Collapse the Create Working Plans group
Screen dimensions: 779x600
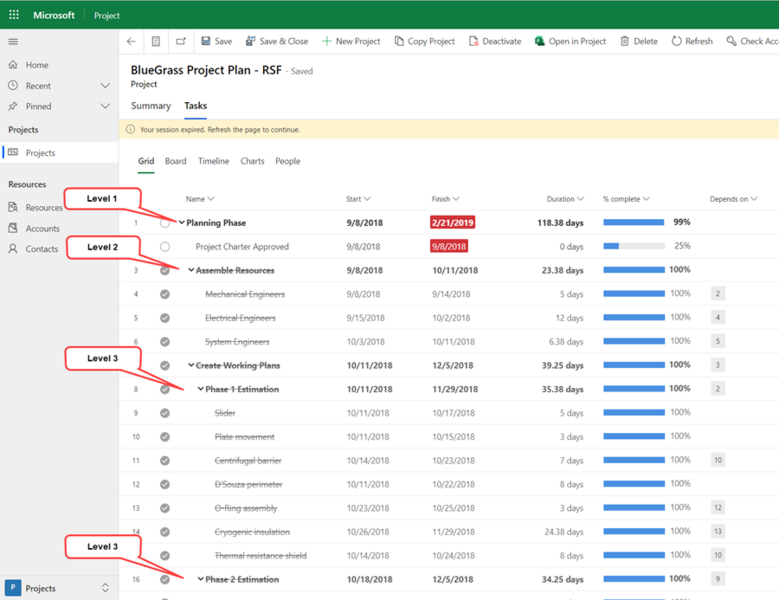point(191,365)
